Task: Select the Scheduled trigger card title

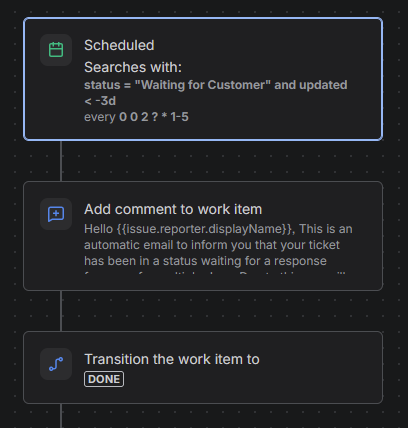Action: click(119, 45)
